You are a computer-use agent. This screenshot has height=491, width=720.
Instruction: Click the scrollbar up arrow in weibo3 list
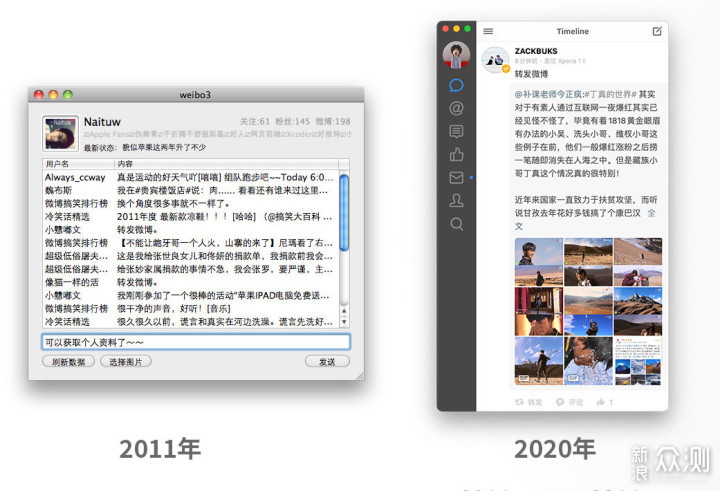344,311
